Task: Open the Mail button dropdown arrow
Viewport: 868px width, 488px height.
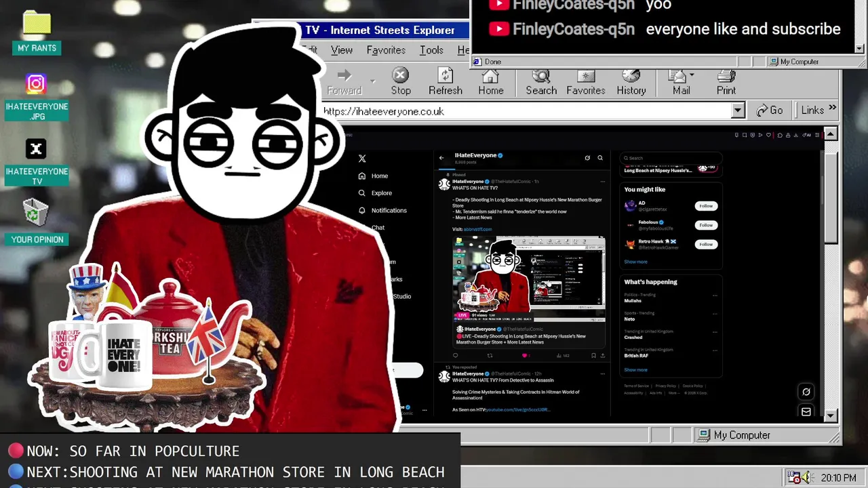Action: pos(692,75)
